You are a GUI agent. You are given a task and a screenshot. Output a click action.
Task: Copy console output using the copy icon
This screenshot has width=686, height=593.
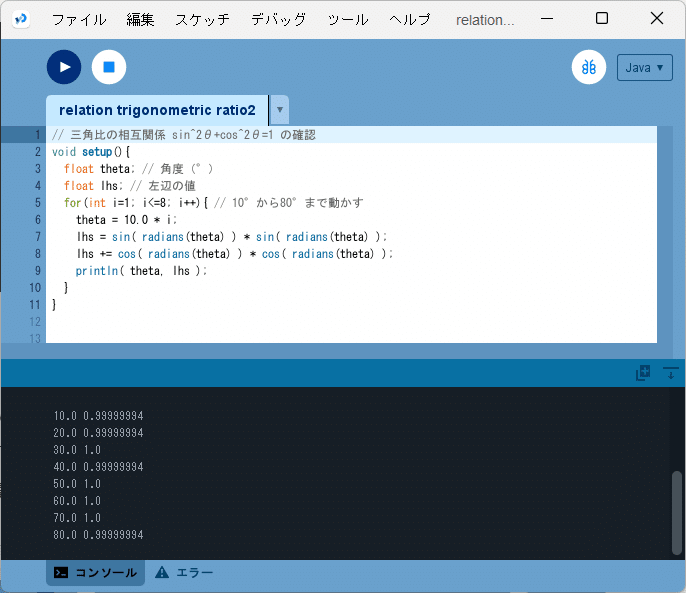point(643,373)
